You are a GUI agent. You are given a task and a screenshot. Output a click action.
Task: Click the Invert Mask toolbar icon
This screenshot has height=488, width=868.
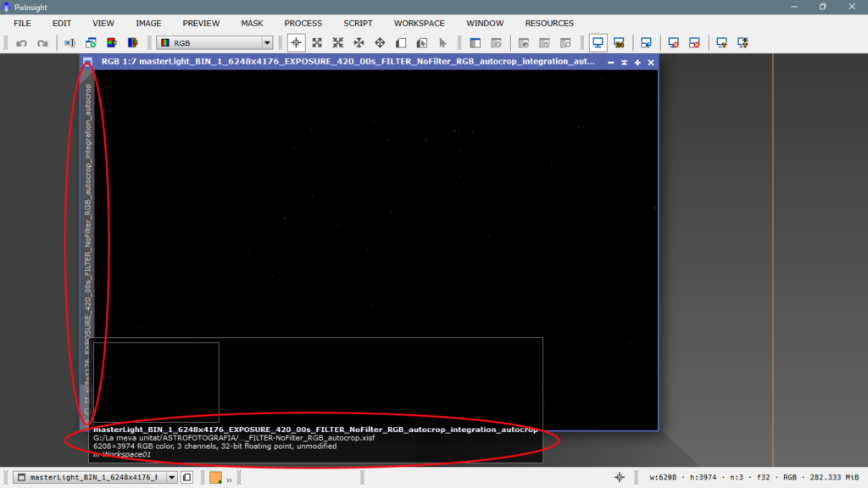pyautogui.click(x=524, y=42)
